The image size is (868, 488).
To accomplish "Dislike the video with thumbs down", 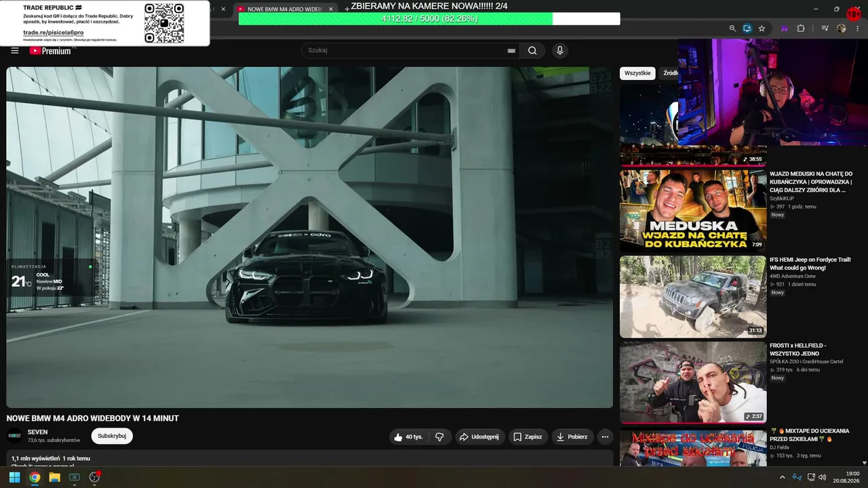I will click(439, 437).
